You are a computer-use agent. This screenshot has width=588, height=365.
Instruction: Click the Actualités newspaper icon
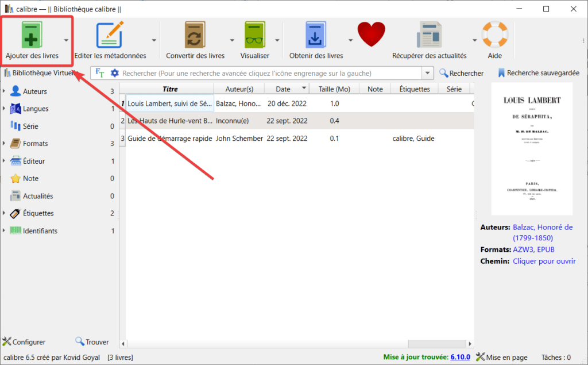pos(16,195)
